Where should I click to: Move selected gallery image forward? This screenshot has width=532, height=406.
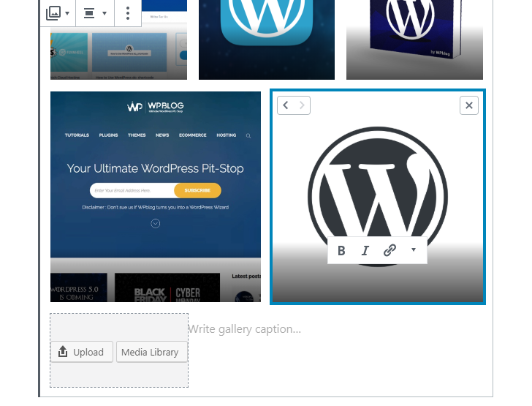click(x=302, y=105)
